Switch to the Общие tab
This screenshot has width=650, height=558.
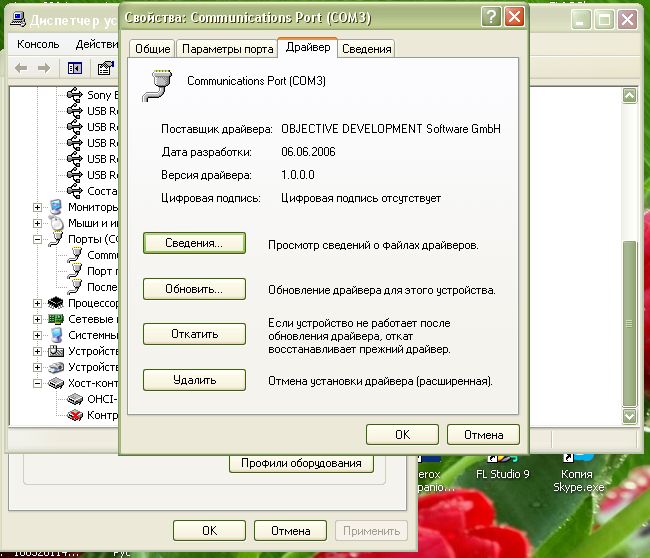click(x=152, y=49)
